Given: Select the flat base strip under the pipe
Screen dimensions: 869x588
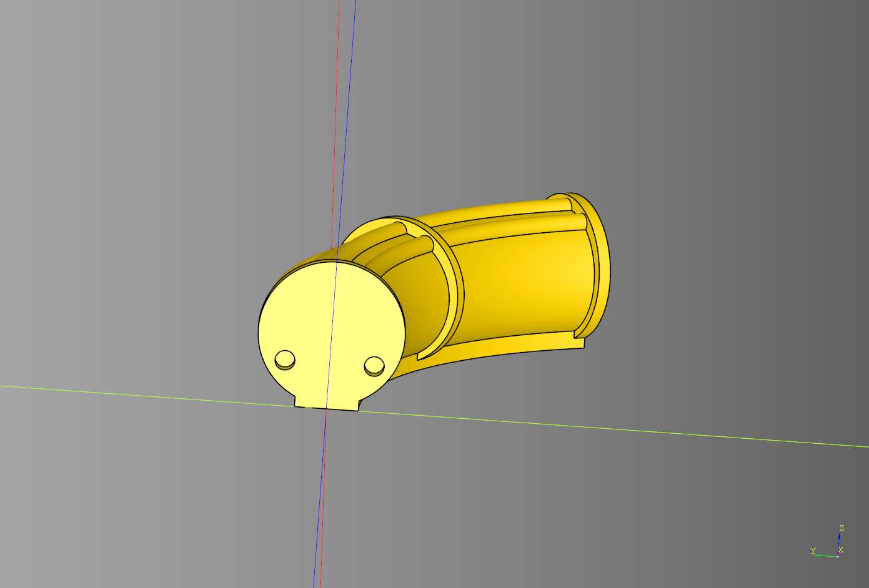Looking at the screenshot, I should (x=500, y=351).
